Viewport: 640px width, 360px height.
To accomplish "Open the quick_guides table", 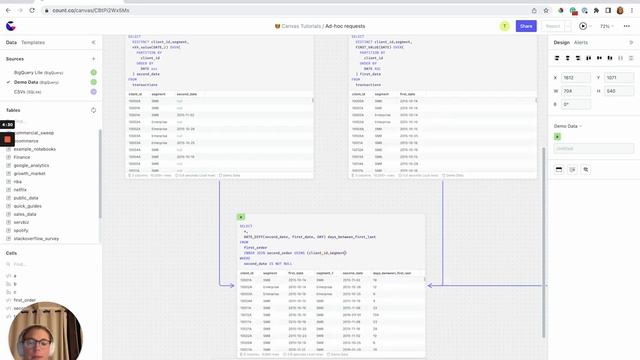I will coord(27,206).
